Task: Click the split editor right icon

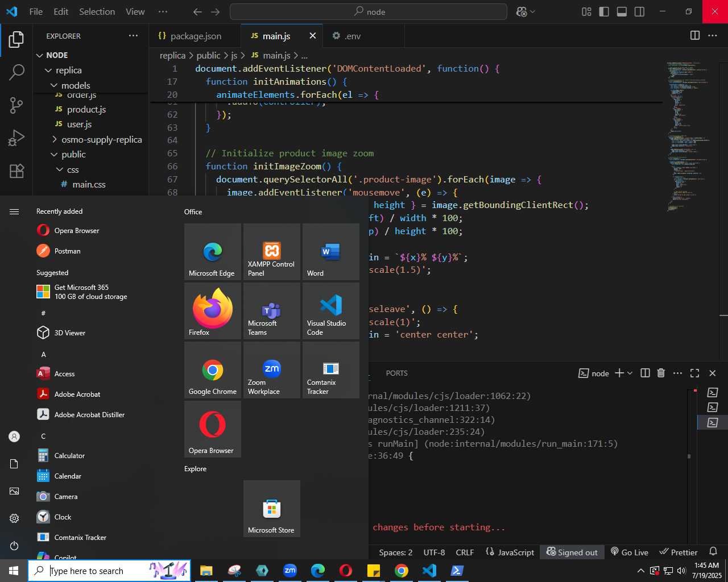Action: click(695, 35)
